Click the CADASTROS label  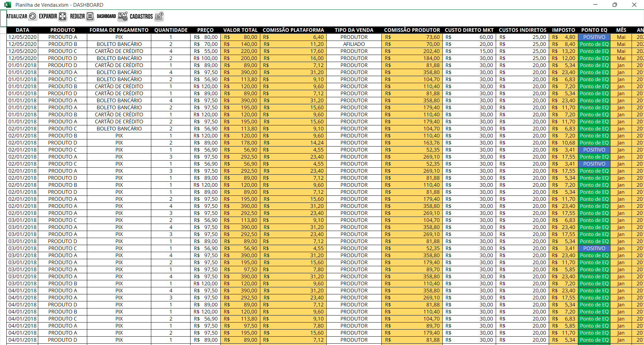click(141, 16)
